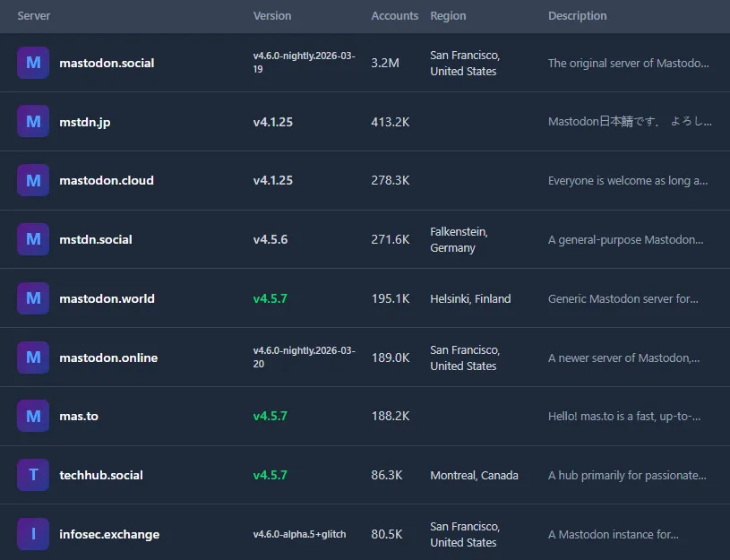Screen dimensions: 730x560
Task: Open the techhub.social server name link
Action: click(x=101, y=475)
